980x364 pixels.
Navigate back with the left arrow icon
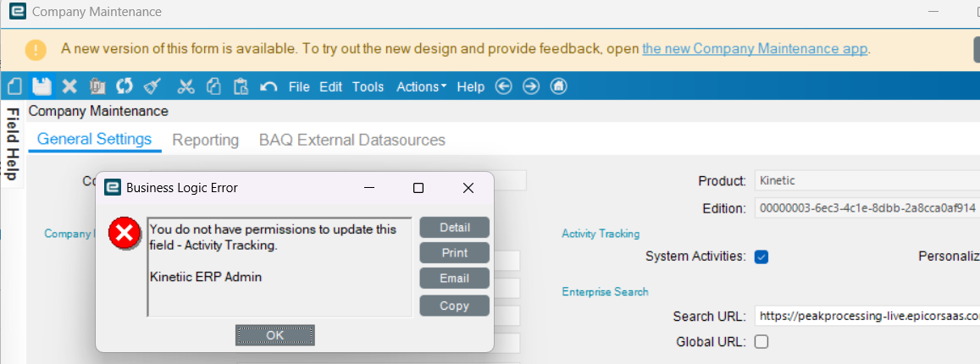click(x=504, y=86)
